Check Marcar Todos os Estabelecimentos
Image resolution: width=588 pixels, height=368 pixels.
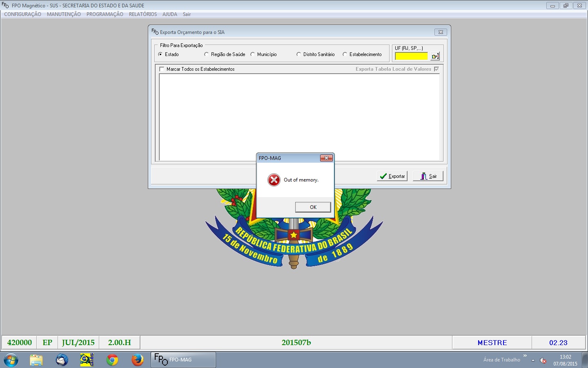point(162,69)
